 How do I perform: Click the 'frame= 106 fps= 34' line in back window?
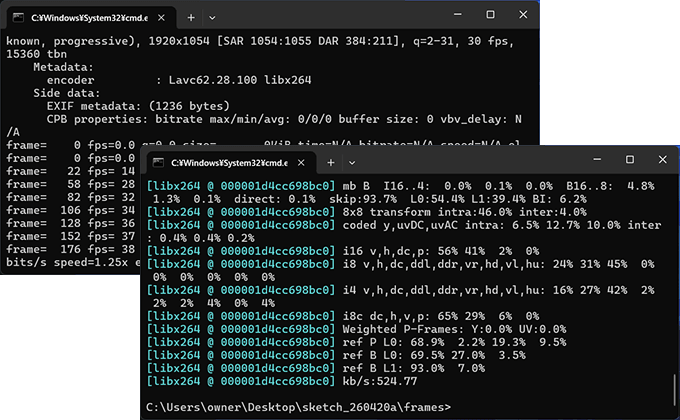pyautogui.click(x=71, y=210)
